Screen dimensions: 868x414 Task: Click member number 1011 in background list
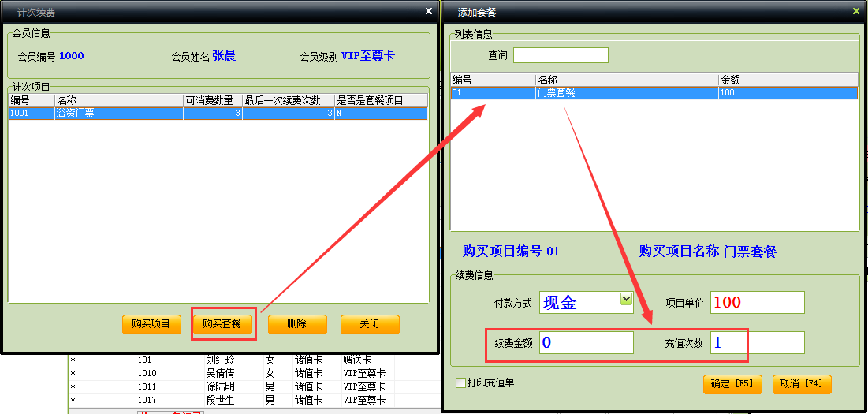147,387
